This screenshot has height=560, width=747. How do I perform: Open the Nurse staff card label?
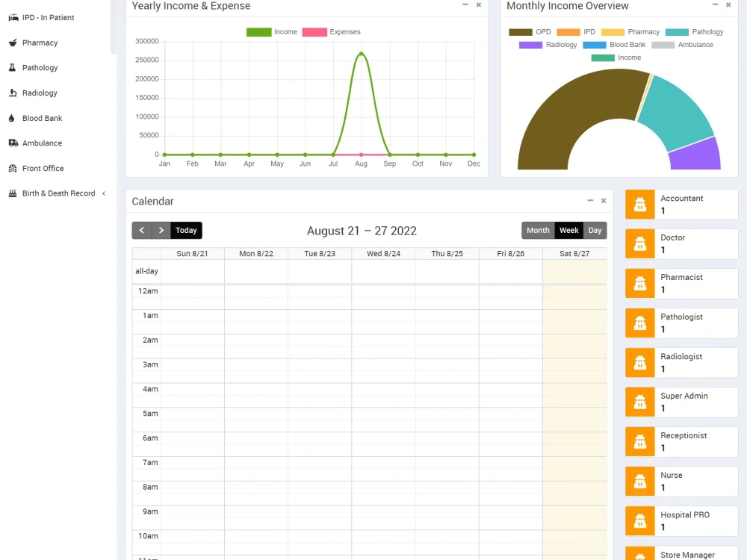pos(672,475)
